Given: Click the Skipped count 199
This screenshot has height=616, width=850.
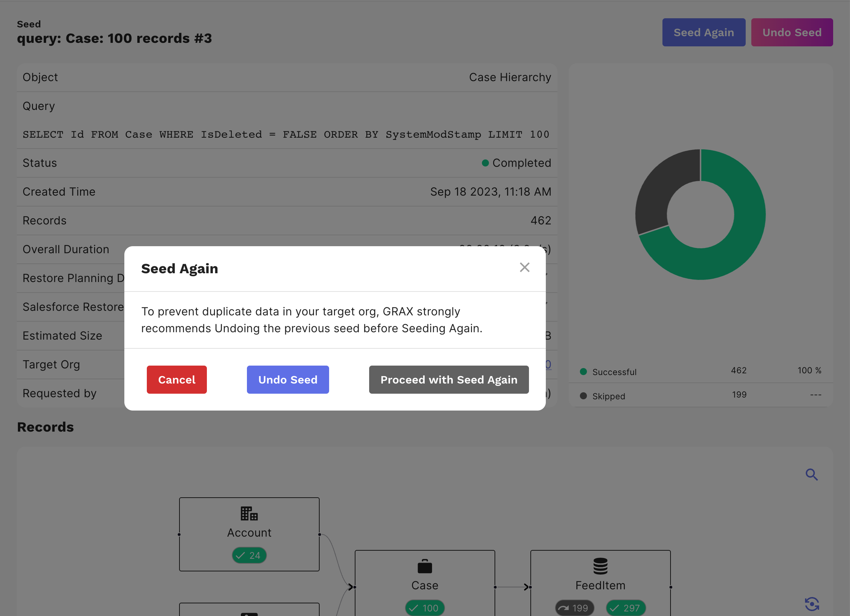Looking at the screenshot, I should pos(739,394).
